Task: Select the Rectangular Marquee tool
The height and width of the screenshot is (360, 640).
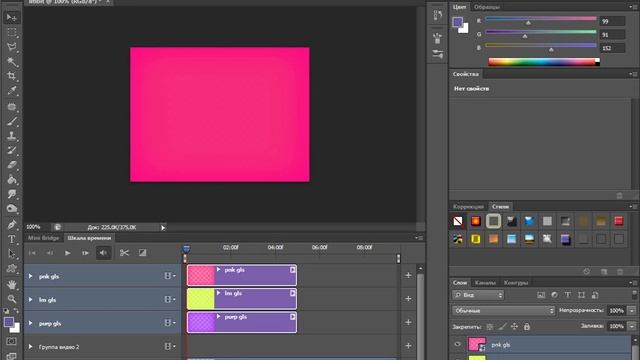Action: [11, 32]
